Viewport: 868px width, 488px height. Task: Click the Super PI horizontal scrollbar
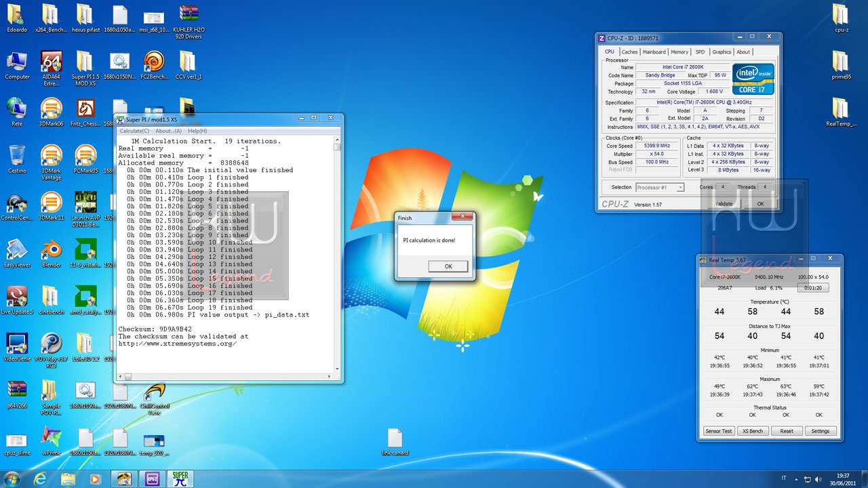coord(224,377)
